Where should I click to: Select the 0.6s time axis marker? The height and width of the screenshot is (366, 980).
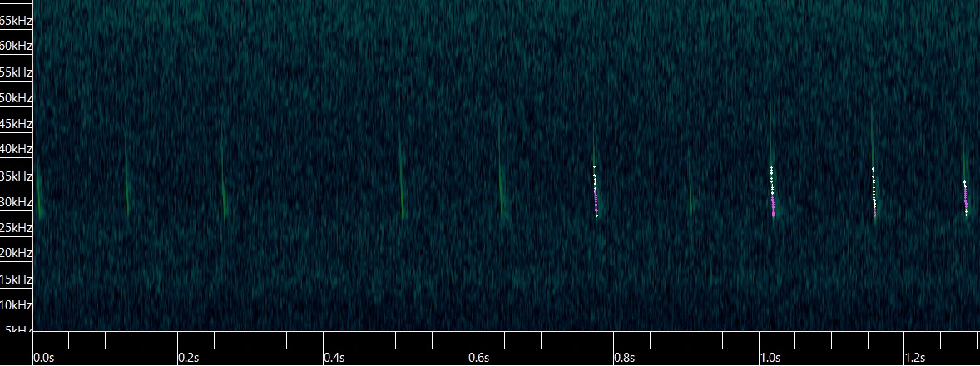tap(479, 358)
